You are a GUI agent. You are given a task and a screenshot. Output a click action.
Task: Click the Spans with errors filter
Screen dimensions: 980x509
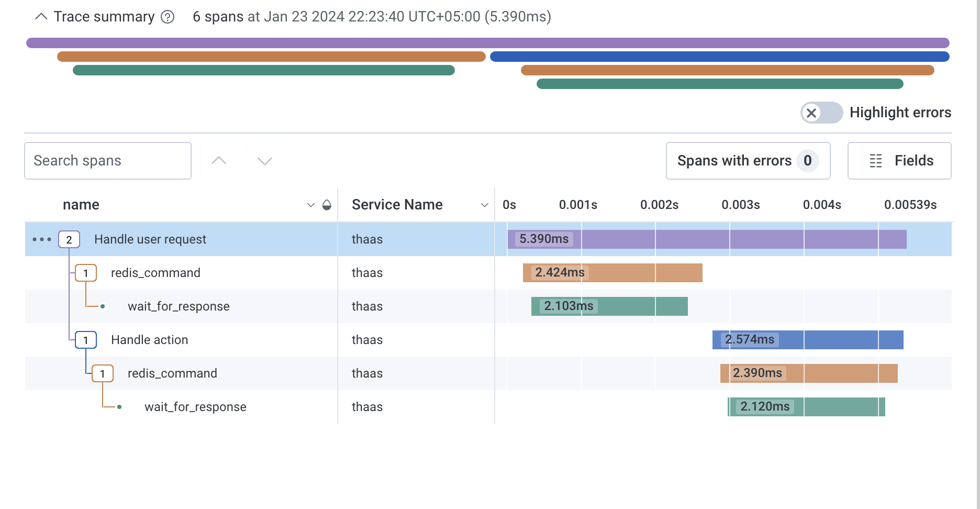pyautogui.click(x=748, y=161)
